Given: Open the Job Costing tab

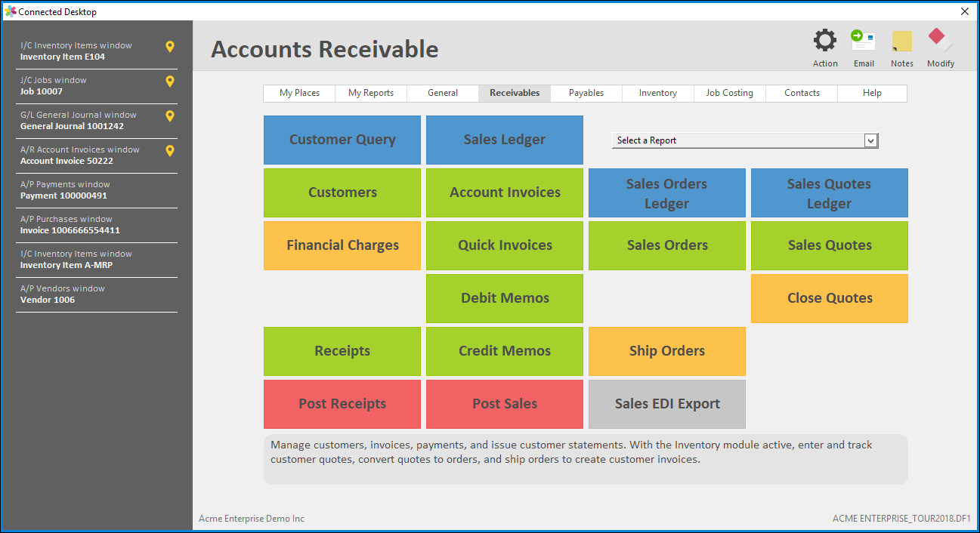Looking at the screenshot, I should pos(729,93).
